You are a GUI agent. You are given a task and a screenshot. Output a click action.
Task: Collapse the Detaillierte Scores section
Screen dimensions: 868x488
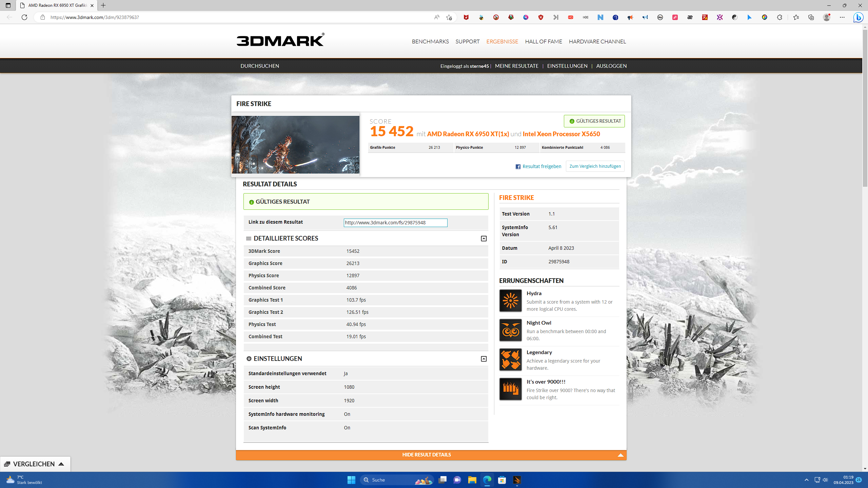[484, 239]
